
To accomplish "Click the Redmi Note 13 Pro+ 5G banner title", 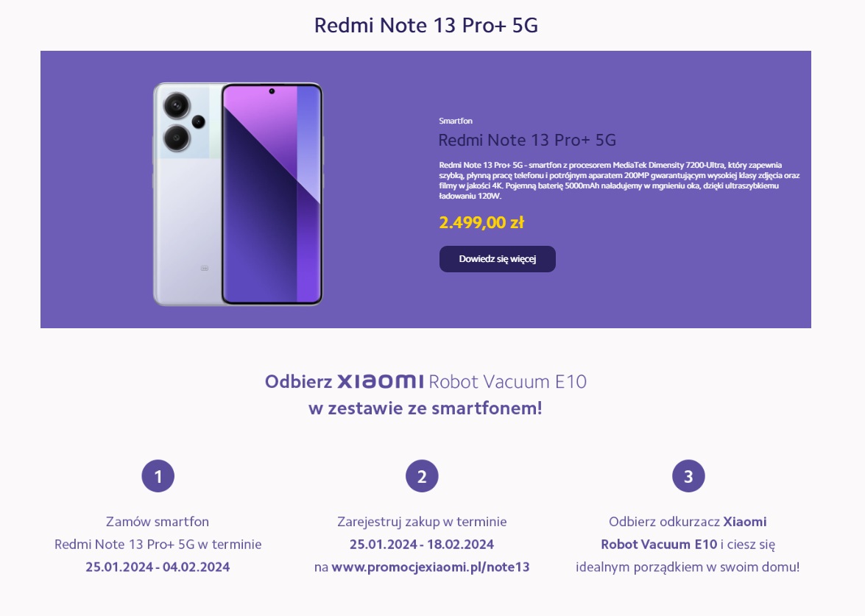I will click(527, 140).
